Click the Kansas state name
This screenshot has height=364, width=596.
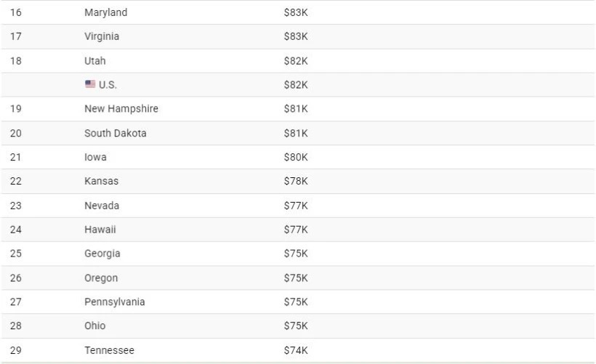[x=101, y=181]
